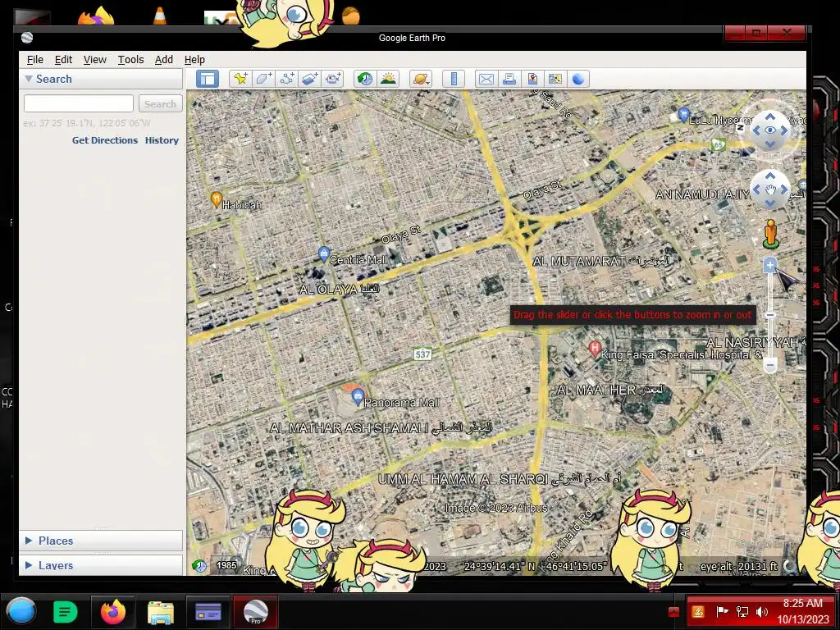
Task: Click the Print icon
Action: tap(509, 80)
